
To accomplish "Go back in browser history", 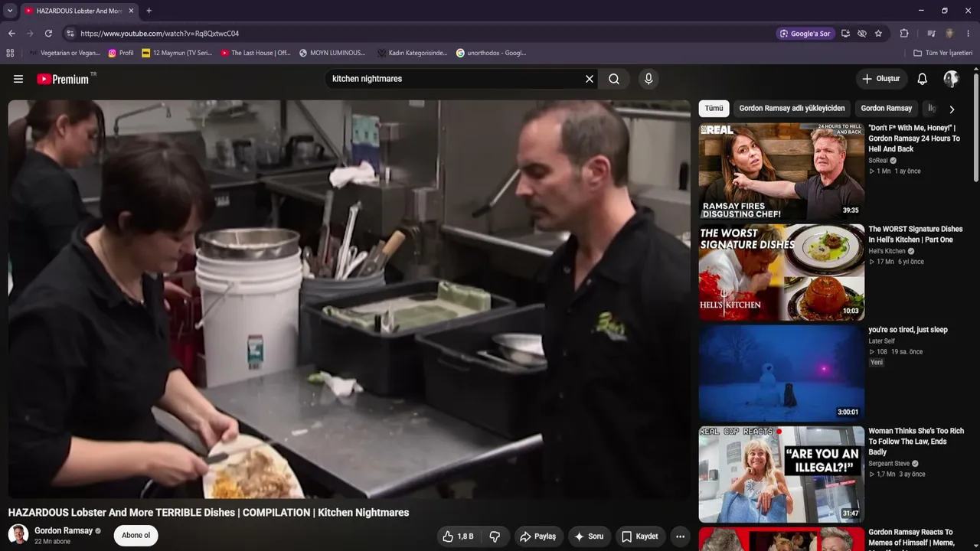I will 11,34.
